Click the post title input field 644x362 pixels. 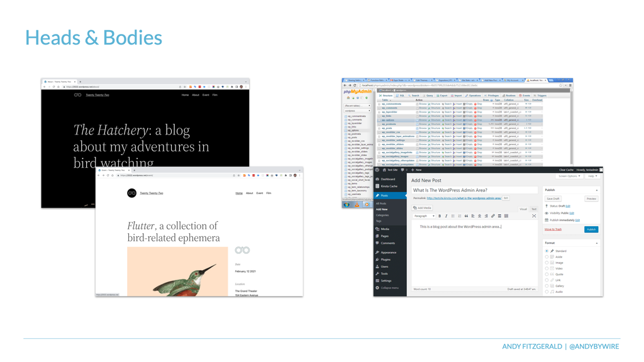point(475,190)
